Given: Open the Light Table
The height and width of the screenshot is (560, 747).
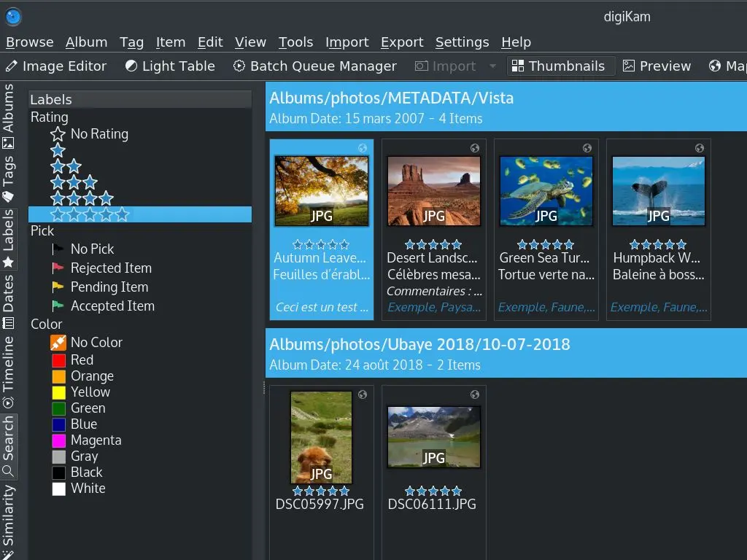Looking at the screenshot, I should click(x=169, y=66).
